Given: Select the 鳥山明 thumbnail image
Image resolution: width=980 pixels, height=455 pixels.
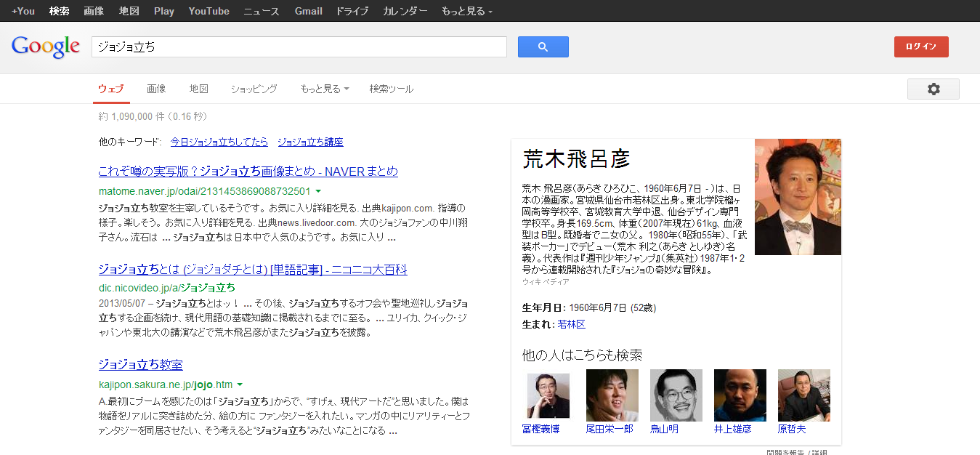Looking at the screenshot, I should tap(676, 395).
